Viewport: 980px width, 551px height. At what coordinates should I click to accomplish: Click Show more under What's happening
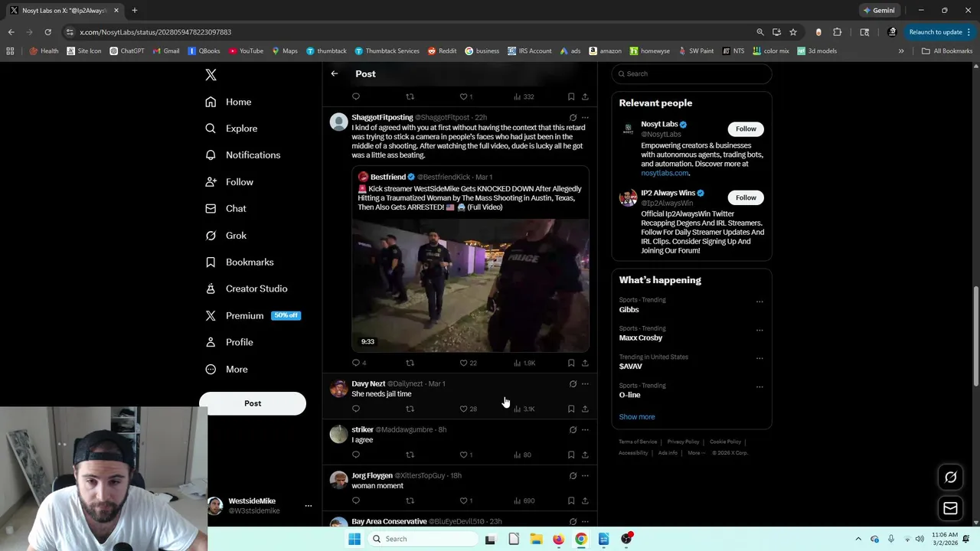pos(637,417)
